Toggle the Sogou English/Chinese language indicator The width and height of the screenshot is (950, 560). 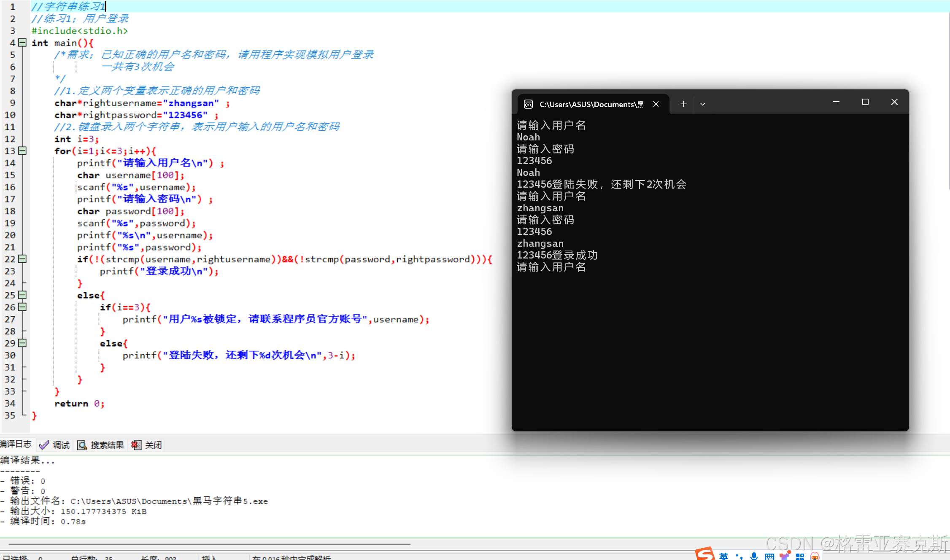[x=724, y=556]
